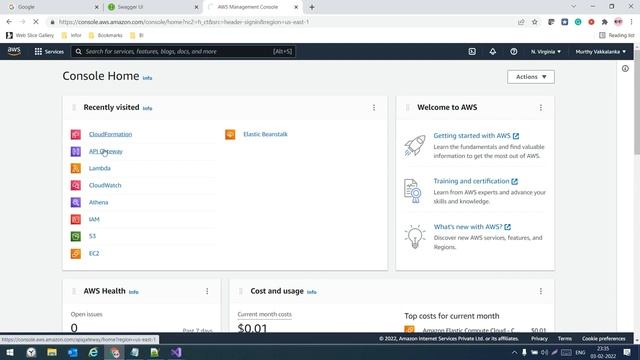Screen dimensions: 640x360
Task: Open the Infor bookmarks folder
Action: pos(71,36)
